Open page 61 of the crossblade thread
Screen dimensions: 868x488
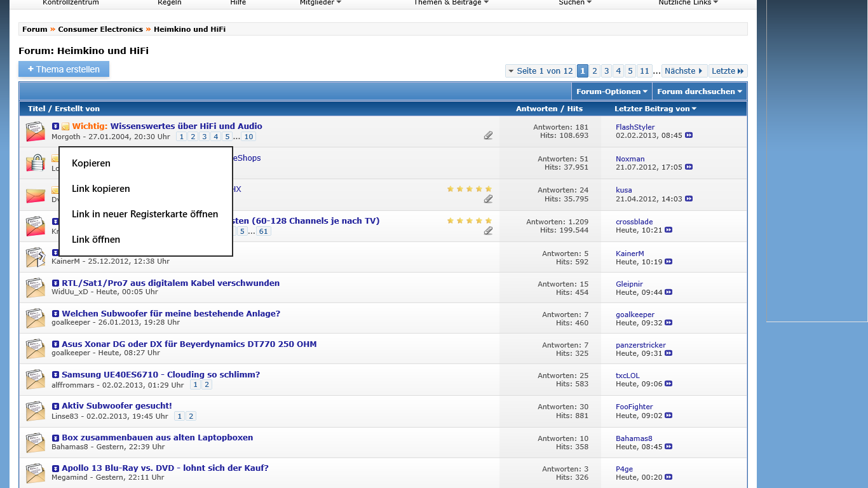click(x=264, y=231)
